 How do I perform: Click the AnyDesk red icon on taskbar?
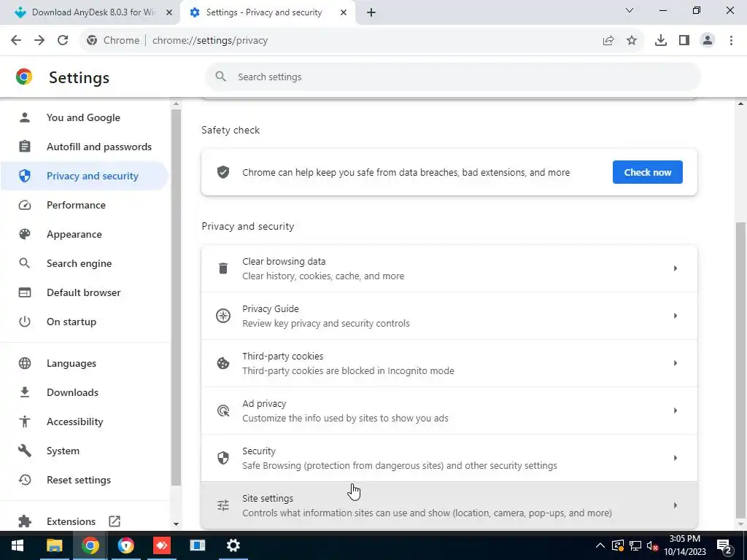pos(161,545)
